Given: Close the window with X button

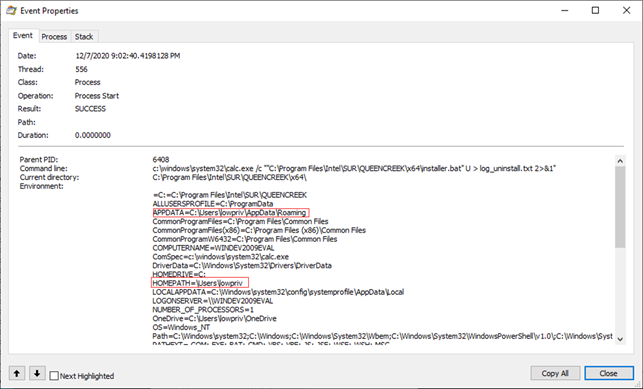Looking at the screenshot, I should pos(627,11).
